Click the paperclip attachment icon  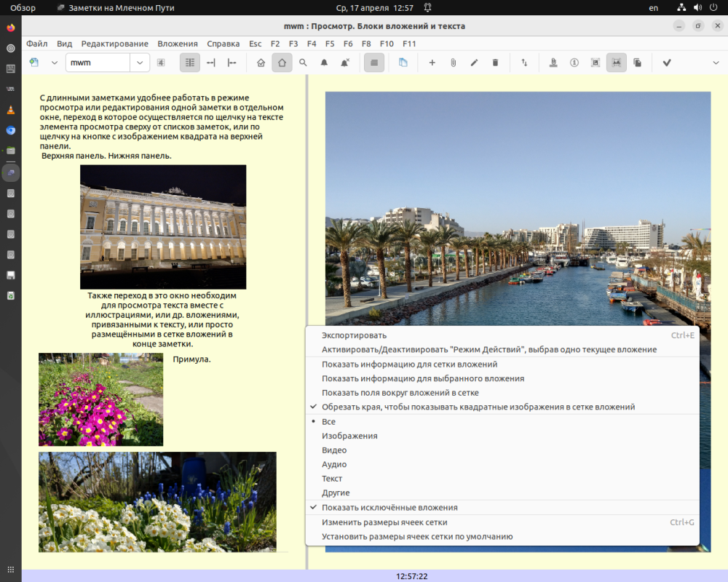[453, 63]
